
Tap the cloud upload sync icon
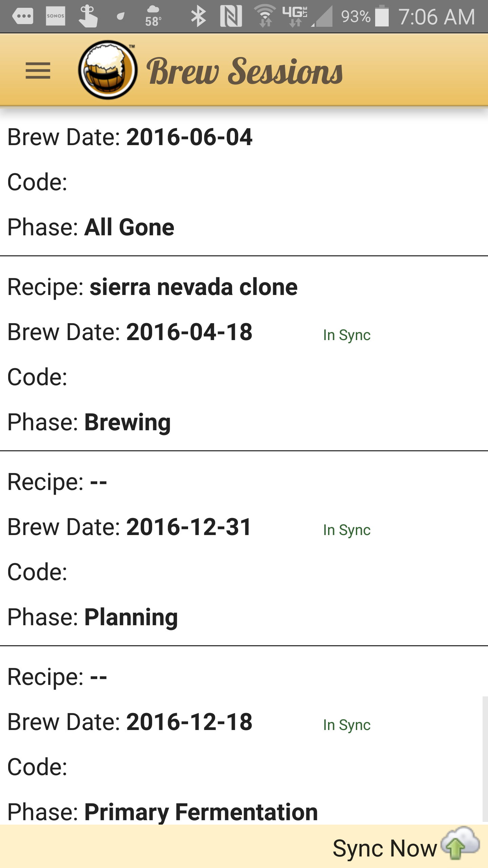pos(460,844)
